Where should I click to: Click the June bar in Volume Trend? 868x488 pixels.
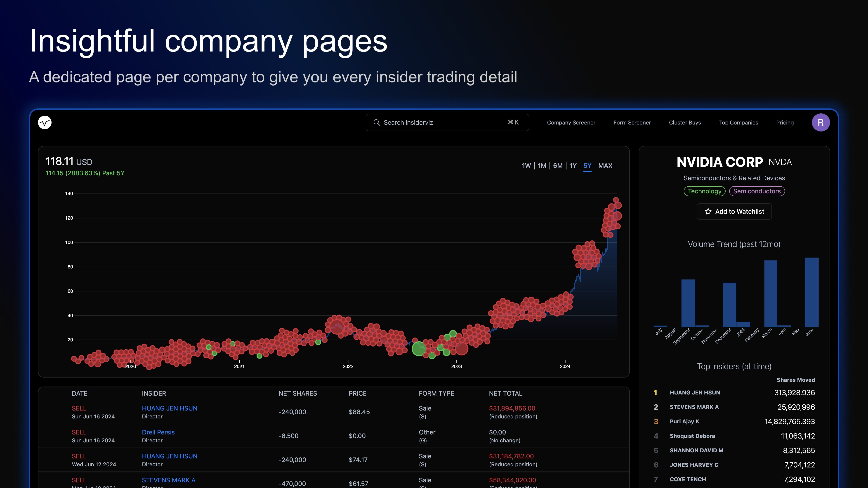(811, 292)
